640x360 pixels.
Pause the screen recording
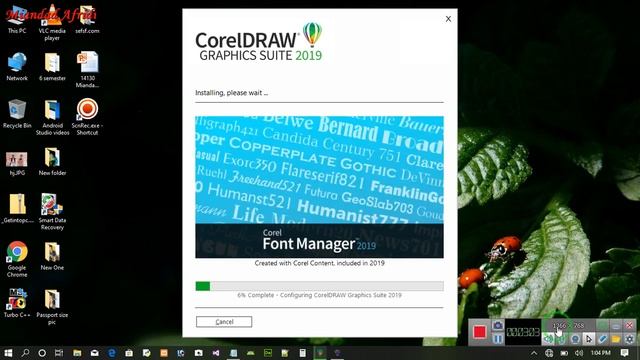(498, 339)
